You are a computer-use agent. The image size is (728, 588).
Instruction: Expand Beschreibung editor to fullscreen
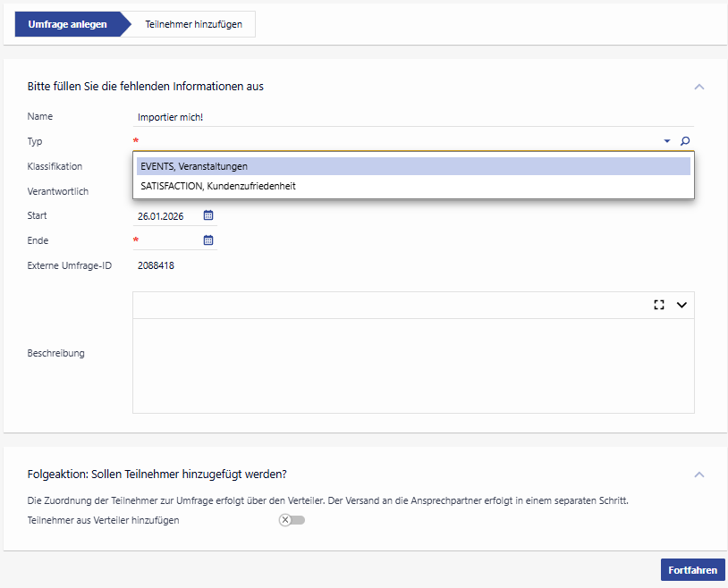[x=659, y=305]
